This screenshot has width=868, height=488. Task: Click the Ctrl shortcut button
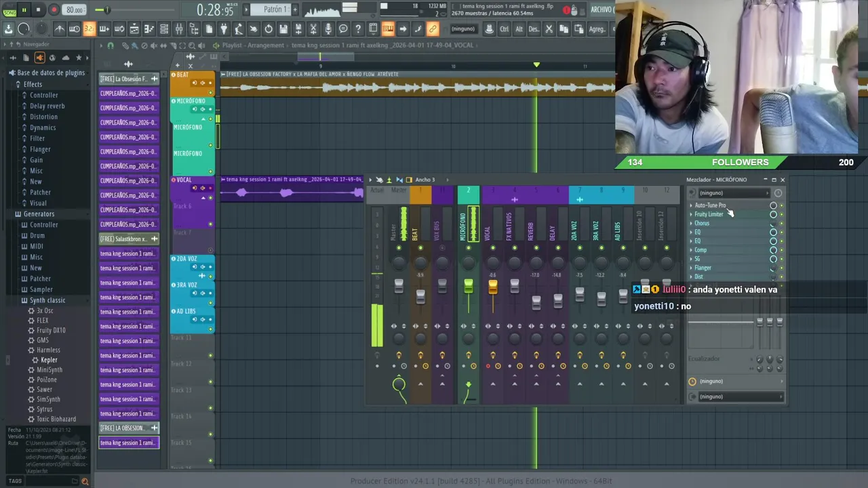click(504, 29)
